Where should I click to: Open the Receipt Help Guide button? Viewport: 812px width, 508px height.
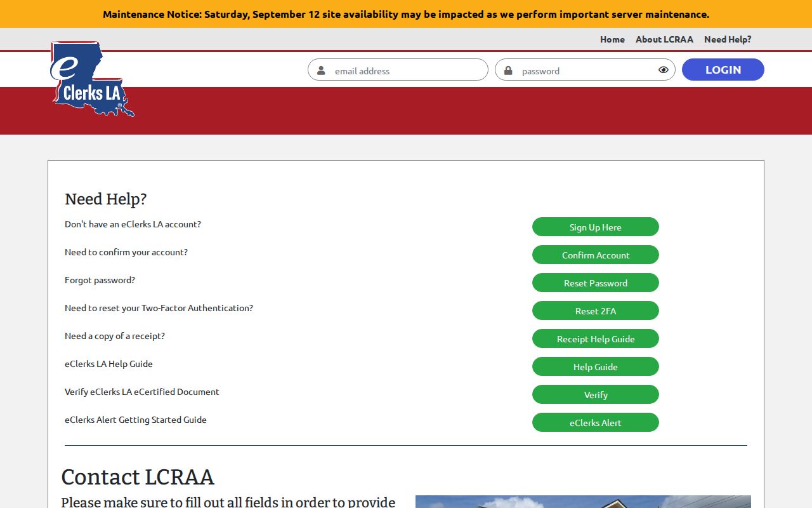(x=596, y=338)
